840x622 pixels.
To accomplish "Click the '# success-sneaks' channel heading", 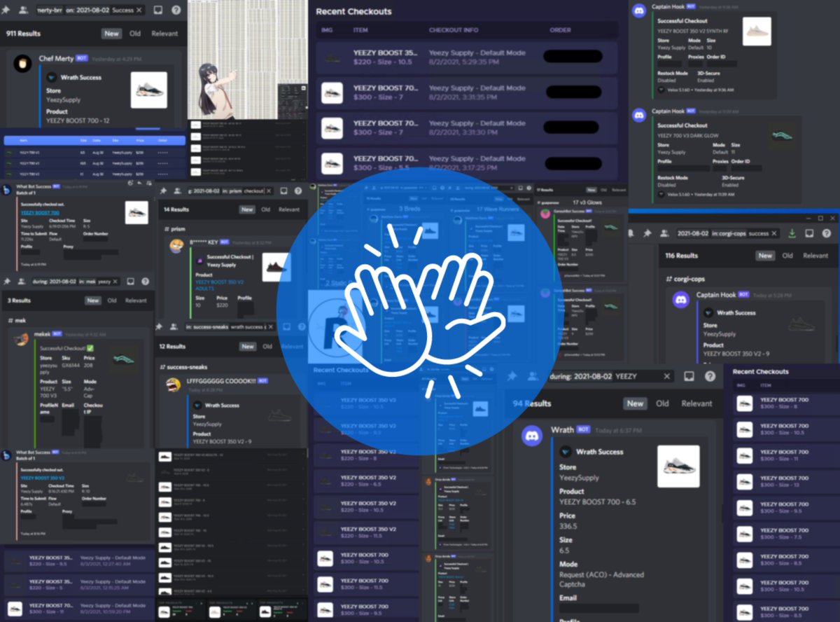I will 183,366.
